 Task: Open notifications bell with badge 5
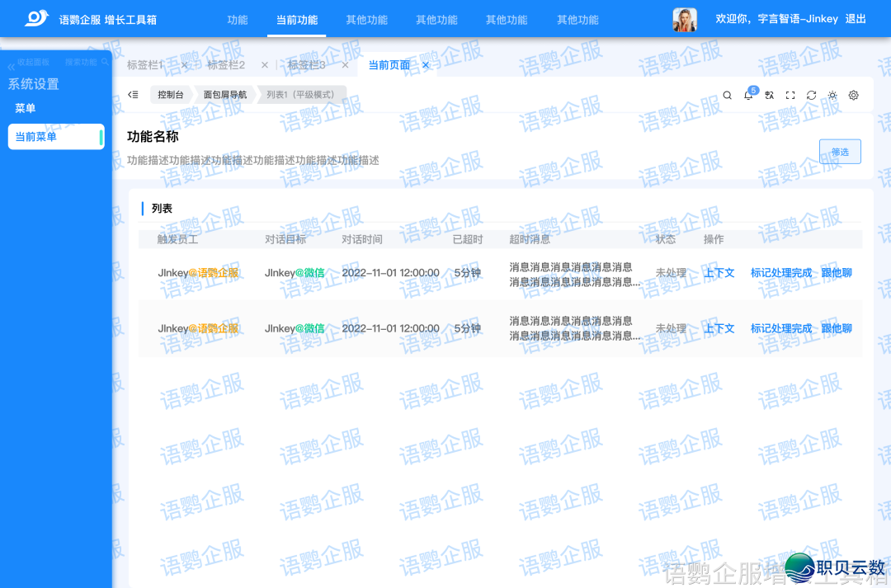click(x=749, y=95)
